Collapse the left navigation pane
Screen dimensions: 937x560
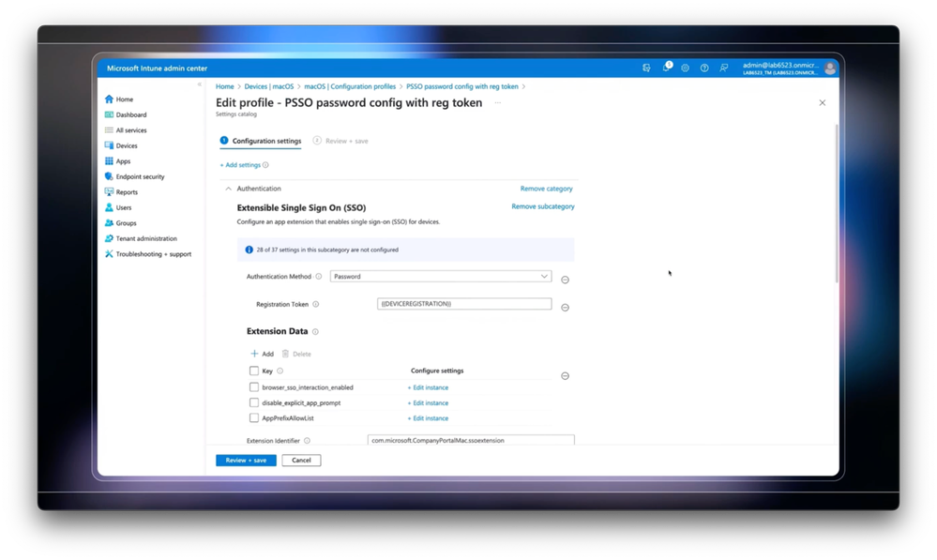coord(200,84)
